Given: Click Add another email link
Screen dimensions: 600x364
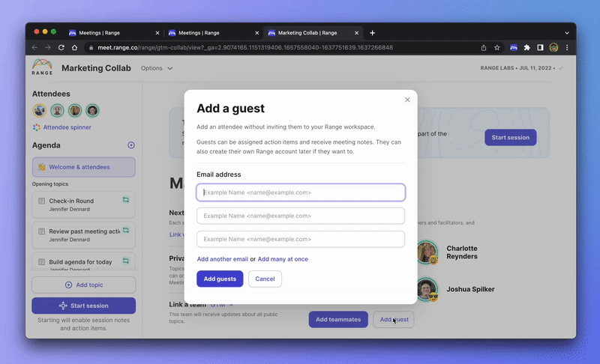Looking at the screenshot, I should point(222,259).
